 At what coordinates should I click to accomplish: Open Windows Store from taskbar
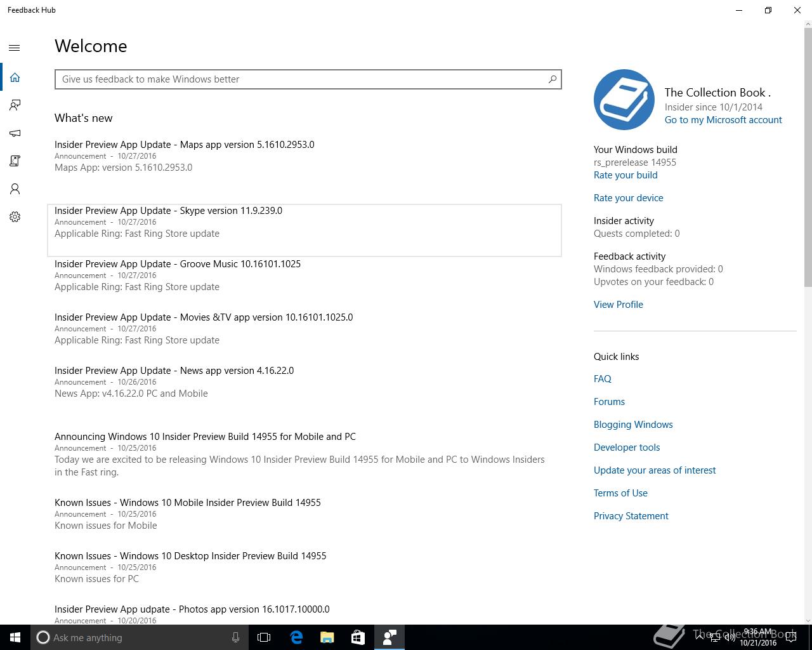pyautogui.click(x=358, y=637)
